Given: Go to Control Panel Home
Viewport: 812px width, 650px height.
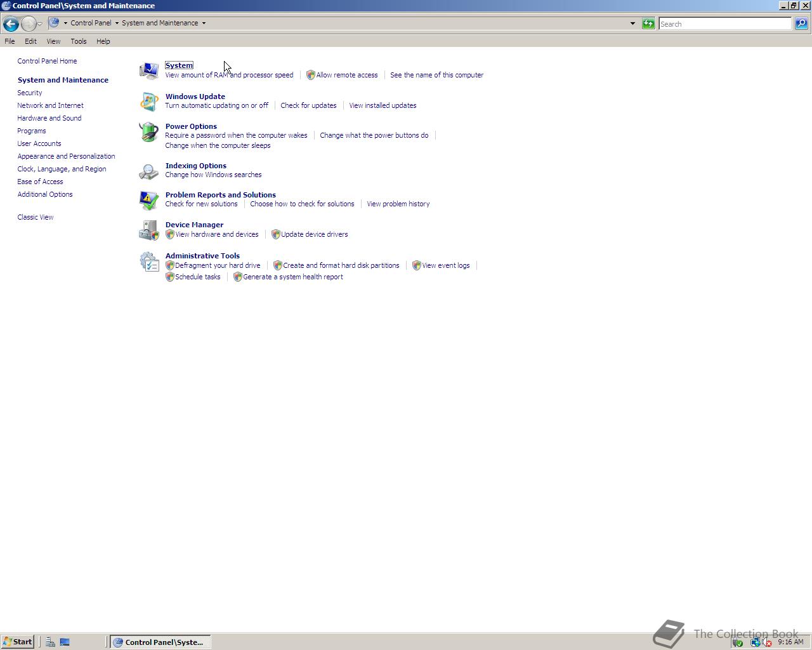Looking at the screenshot, I should pos(47,61).
